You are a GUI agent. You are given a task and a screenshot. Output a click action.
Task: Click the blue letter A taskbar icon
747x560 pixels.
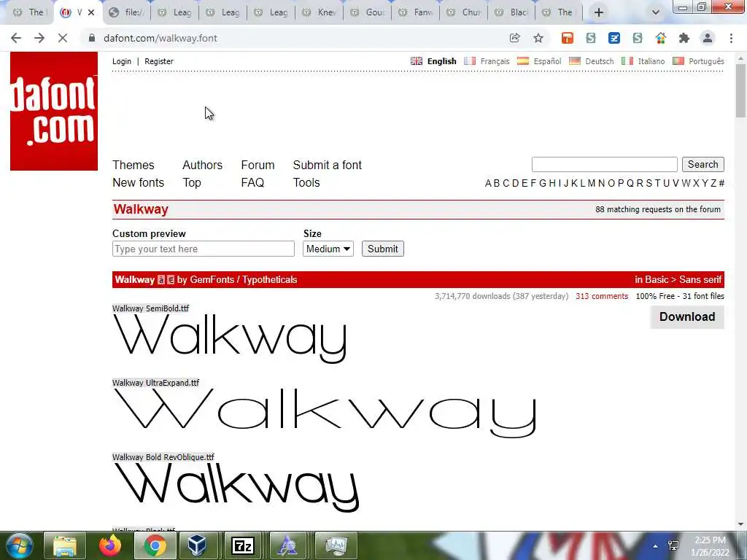(287, 545)
